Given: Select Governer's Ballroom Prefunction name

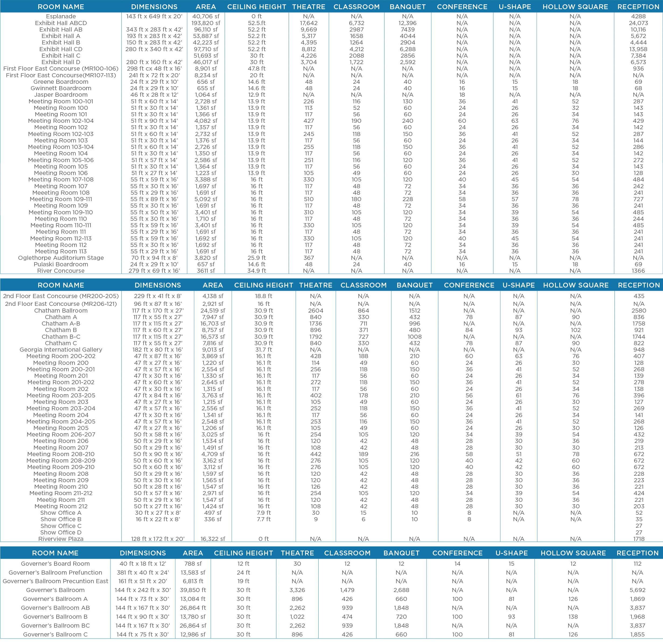Looking at the screenshot, I should (x=55, y=573).
